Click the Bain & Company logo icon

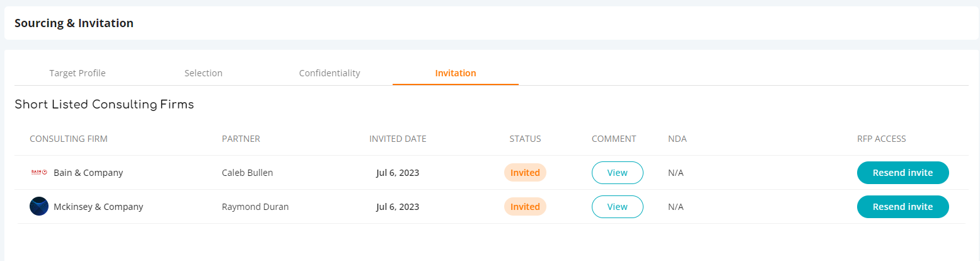click(x=39, y=173)
